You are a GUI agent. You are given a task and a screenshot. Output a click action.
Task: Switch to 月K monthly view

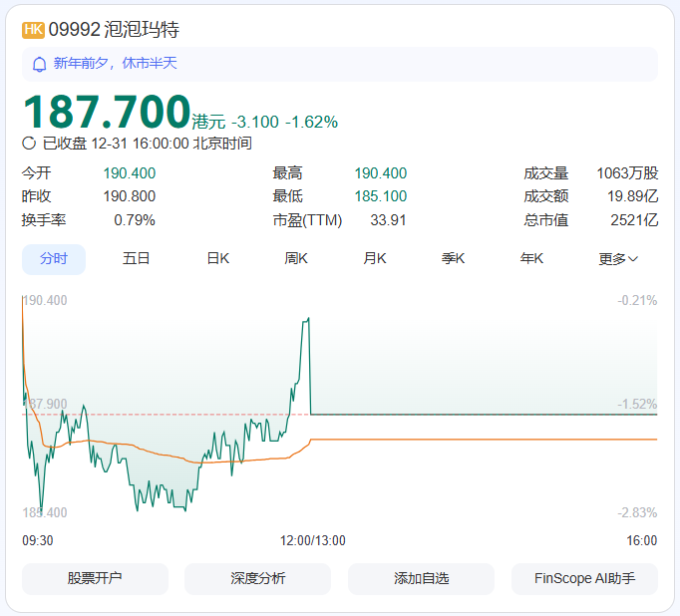(375, 259)
